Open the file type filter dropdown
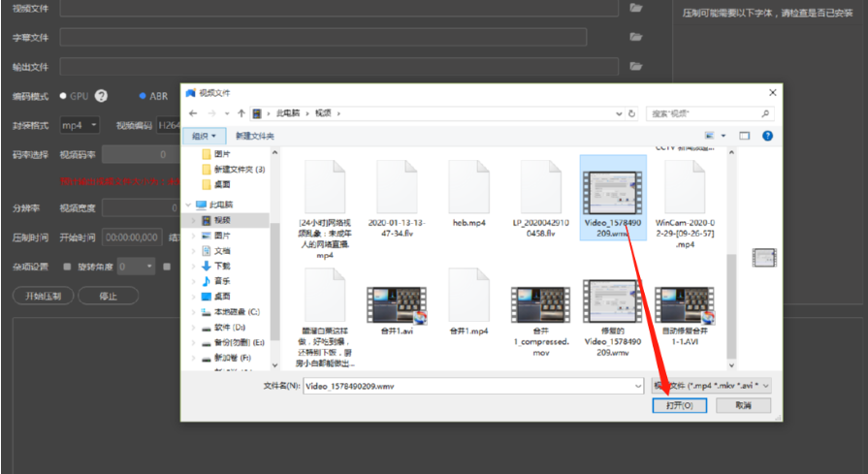 tap(711, 386)
